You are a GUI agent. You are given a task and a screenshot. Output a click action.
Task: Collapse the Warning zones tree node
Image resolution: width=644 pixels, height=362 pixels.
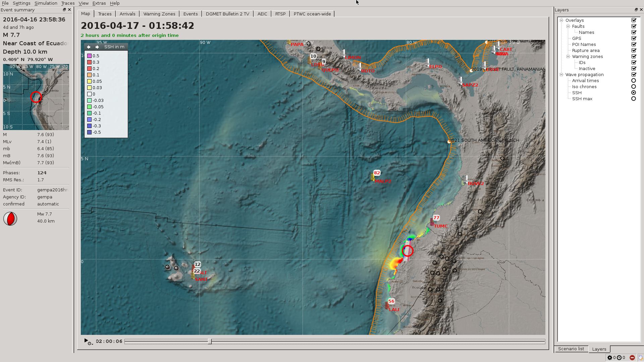(x=568, y=57)
